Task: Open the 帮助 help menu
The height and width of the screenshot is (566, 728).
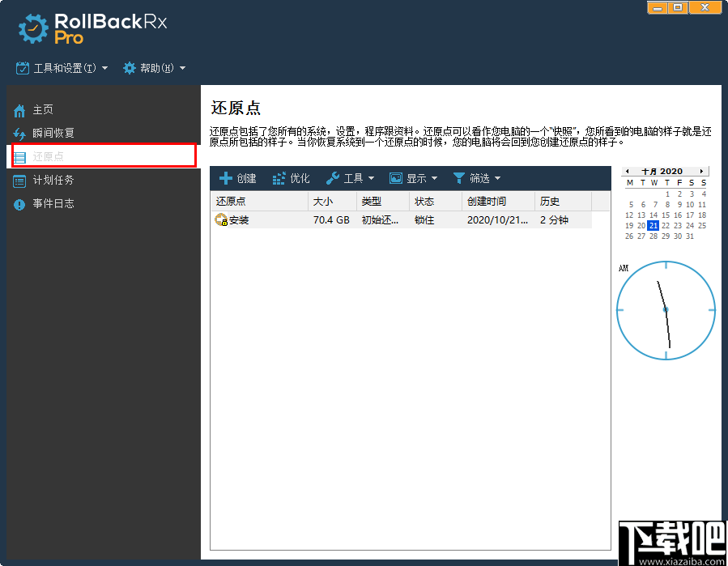Action: pyautogui.click(x=153, y=68)
